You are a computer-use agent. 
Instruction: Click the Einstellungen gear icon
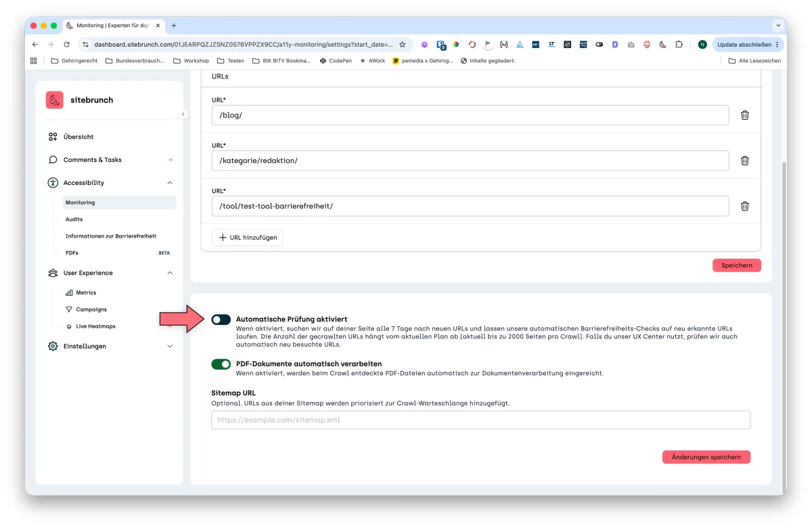pyautogui.click(x=53, y=346)
